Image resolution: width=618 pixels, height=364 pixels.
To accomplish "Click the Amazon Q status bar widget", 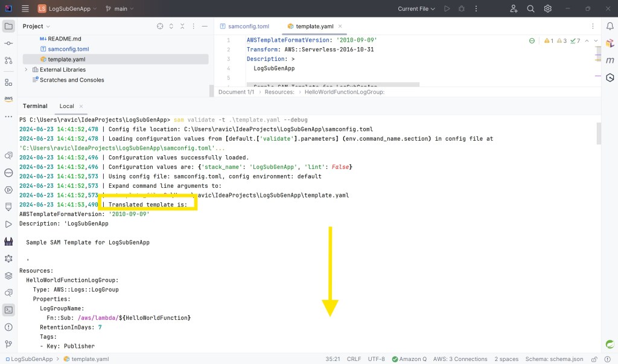I will click(x=410, y=359).
